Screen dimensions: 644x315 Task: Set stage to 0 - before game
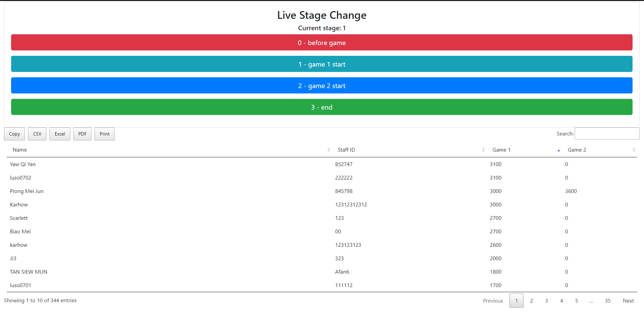(321, 43)
